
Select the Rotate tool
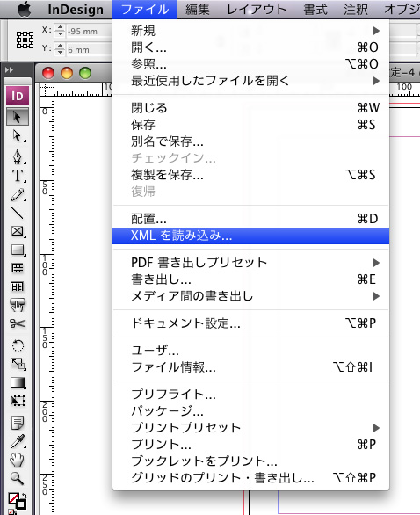[x=18, y=345]
